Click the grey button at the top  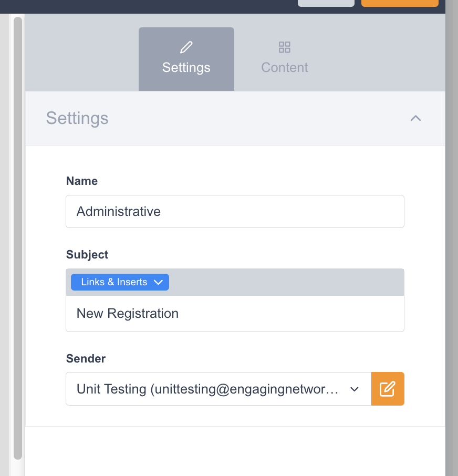coord(326,3)
